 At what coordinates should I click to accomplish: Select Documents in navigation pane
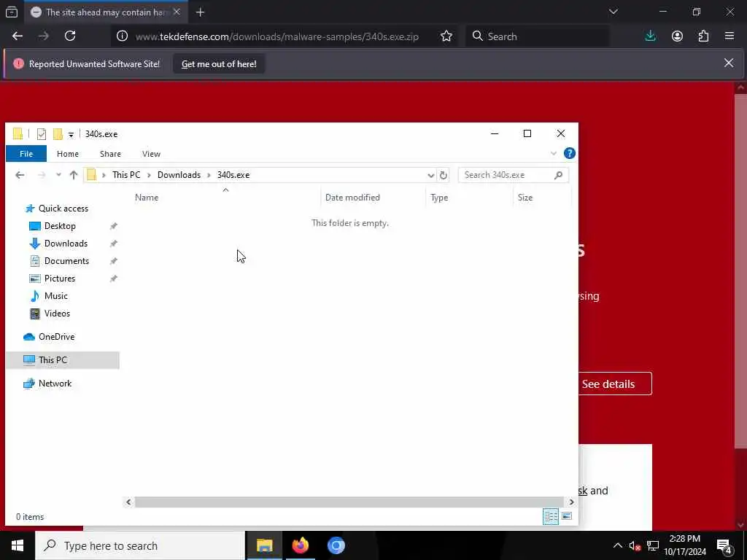66,262
